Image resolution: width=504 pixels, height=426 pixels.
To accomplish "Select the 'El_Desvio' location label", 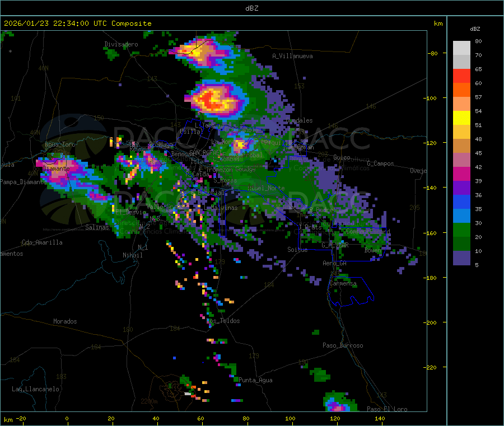I will (x=131, y=212).
